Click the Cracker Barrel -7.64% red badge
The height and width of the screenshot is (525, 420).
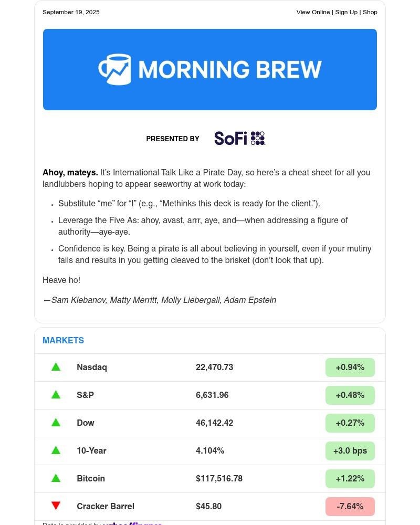click(x=350, y=507)
